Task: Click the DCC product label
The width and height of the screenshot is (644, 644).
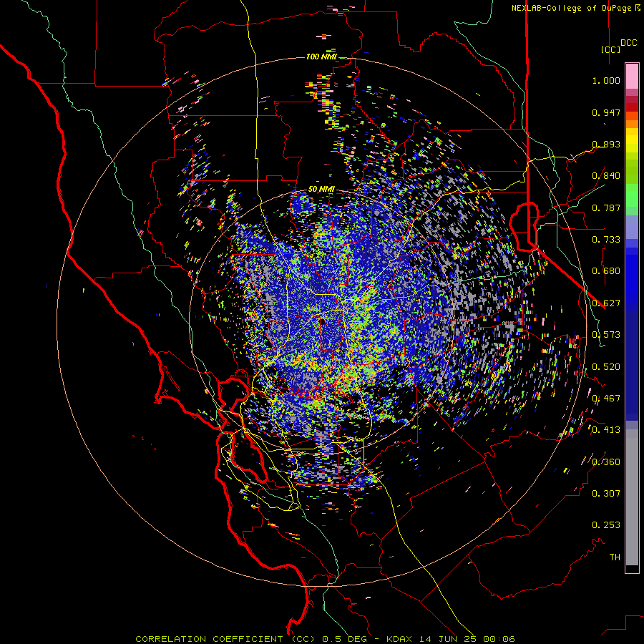Action: click(x=629, y=43)
